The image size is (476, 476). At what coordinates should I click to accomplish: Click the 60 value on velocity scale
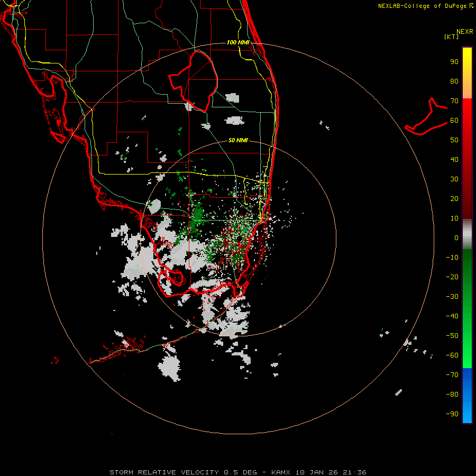click(x=454, y=121)
